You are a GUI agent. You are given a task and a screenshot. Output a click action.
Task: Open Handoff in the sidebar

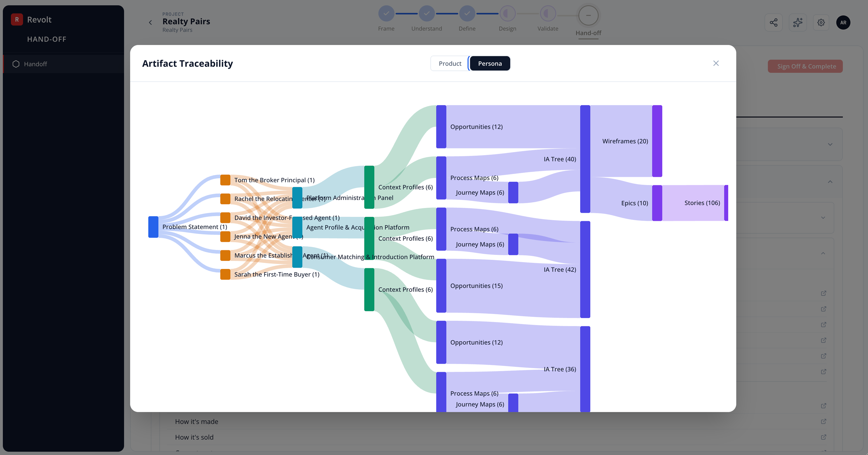click(x=63, y=64)
